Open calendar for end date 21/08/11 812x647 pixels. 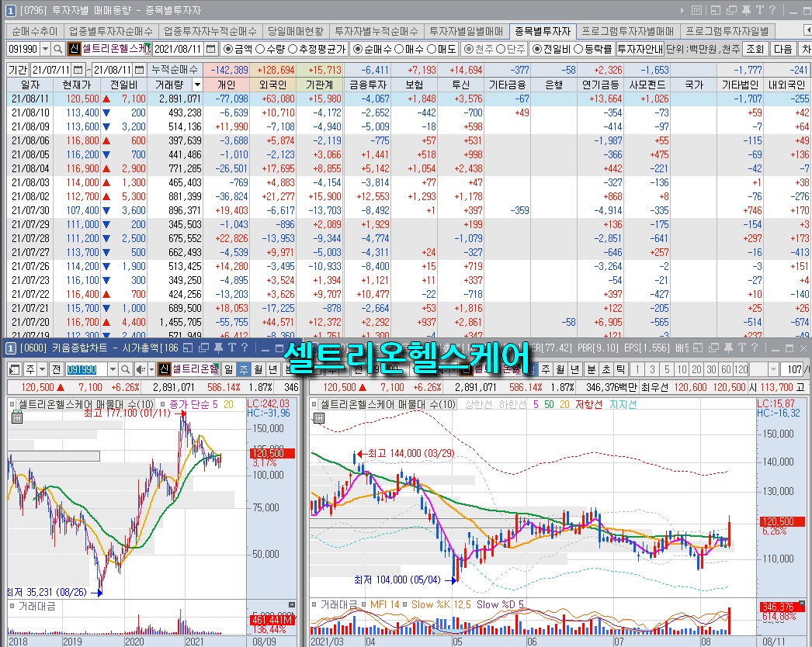[139, 69]
